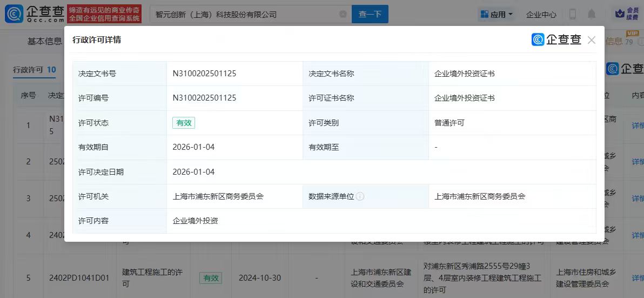Screen dimensions: 644x298
Task: Click the company name search input field
Action: pos(243,15)
